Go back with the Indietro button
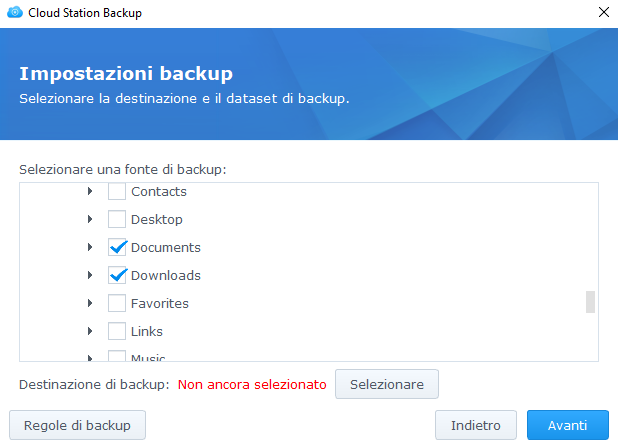618x446 pixels. point(475,425)
